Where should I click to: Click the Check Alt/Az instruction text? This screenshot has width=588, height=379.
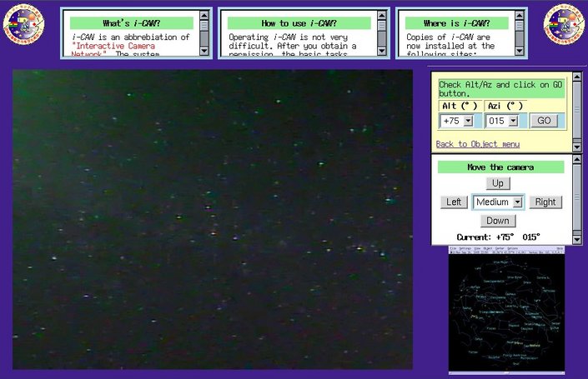501,89
